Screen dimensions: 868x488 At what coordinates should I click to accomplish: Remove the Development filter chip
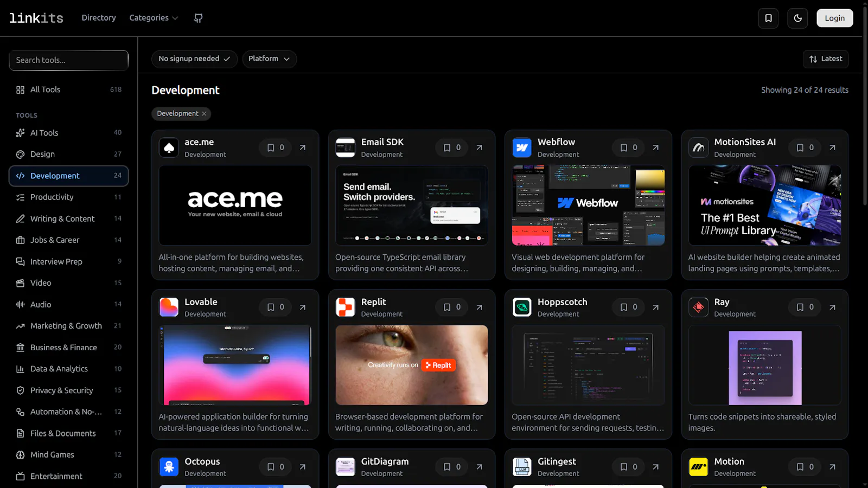click(204, 113)
